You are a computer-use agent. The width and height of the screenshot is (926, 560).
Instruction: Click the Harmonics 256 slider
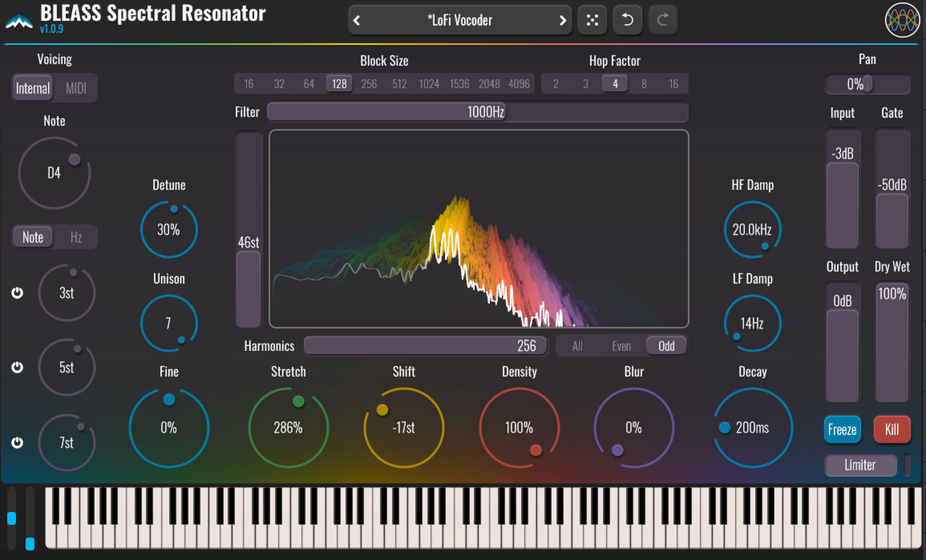(425, 346)
